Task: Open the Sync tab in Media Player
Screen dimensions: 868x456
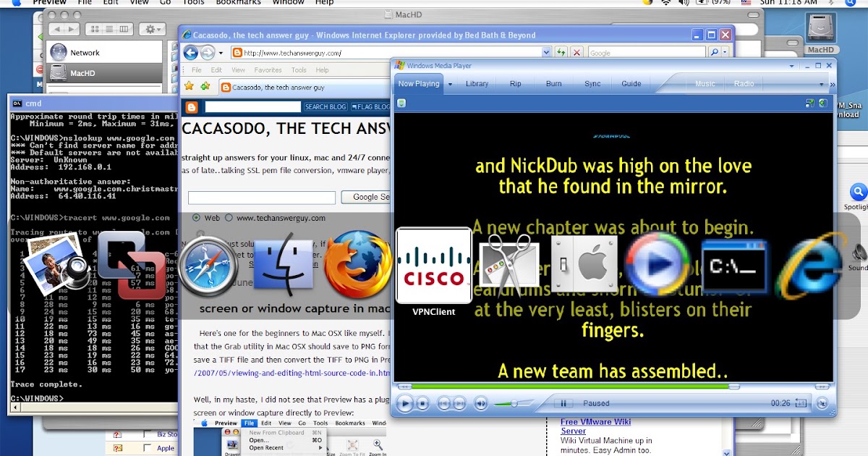Action: pyautogui.click(x=592, y=84)
